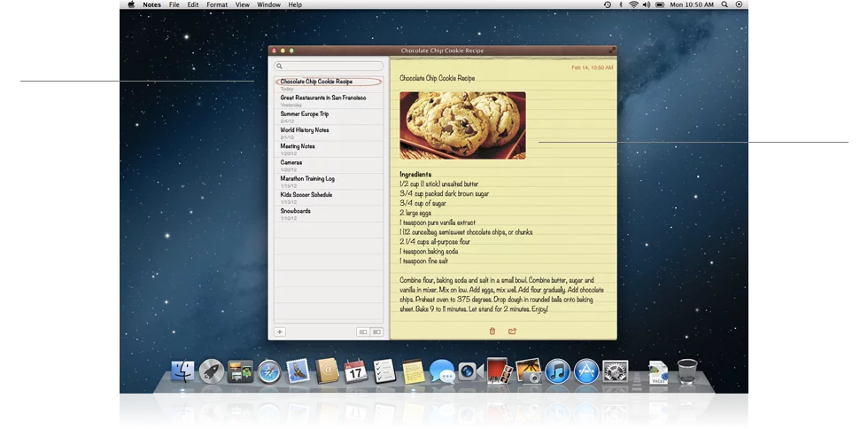Open the Wi-Fi status menu
This screenshot has height=429, width=868.
[633, 4]
